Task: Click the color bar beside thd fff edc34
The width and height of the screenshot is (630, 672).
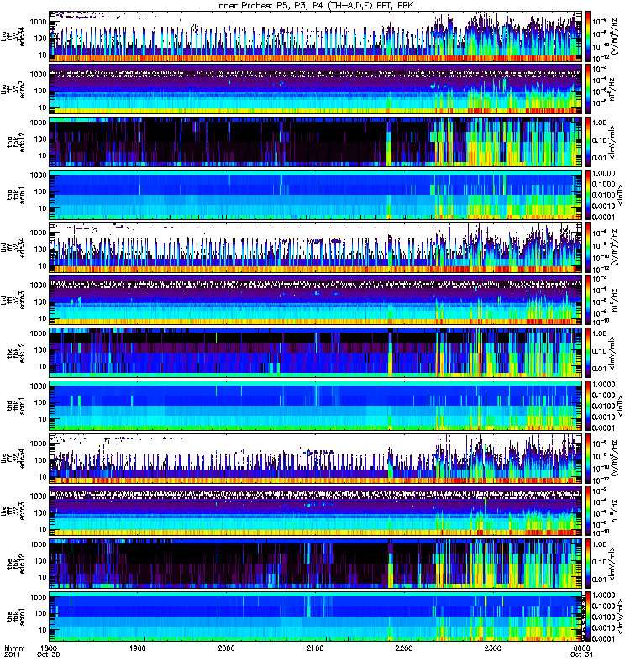Action: [x=588, y=247]
